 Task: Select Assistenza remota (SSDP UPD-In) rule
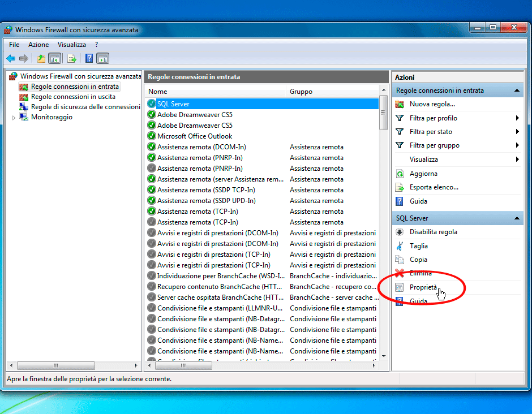[x=206, y=201]
